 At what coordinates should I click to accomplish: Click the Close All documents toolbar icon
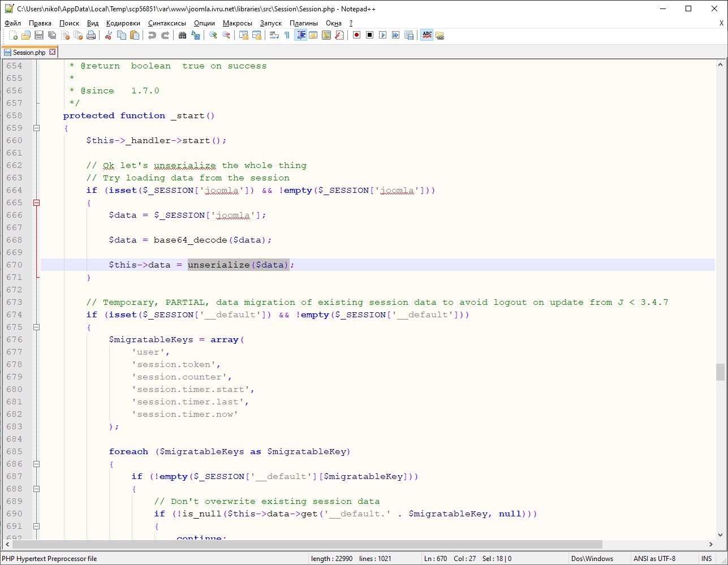point(78,36)
